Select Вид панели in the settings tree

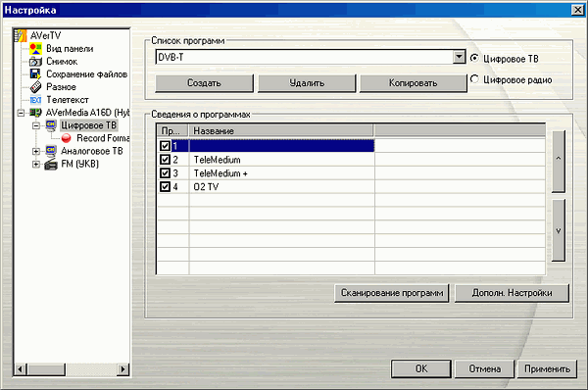[70, 49]
